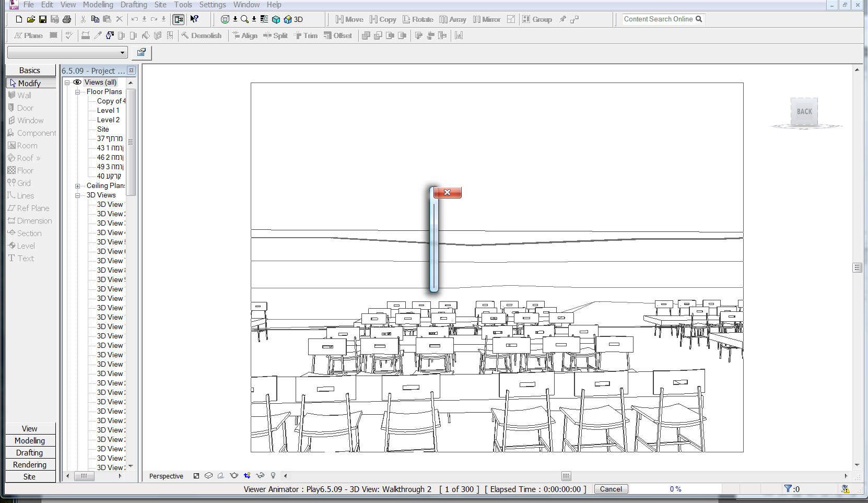868x503 pixels.
Task: Click the What's This help cursor icon
Action: (194, 19)
